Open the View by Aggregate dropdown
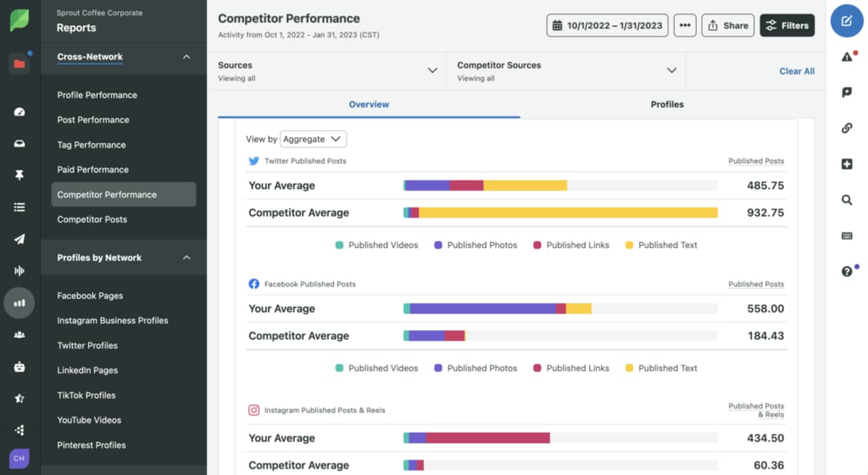Viewport: 868px width, 475px height. 313,139
